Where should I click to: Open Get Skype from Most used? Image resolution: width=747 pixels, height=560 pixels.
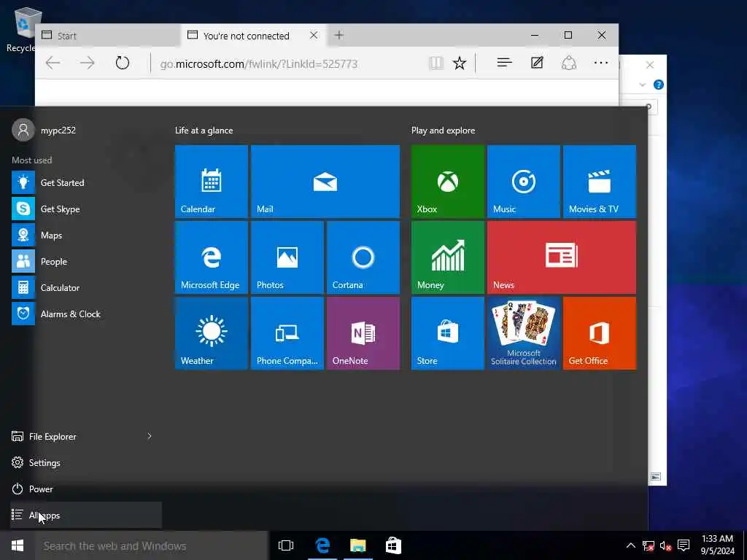pyautogui.click(x=86, y=209)
